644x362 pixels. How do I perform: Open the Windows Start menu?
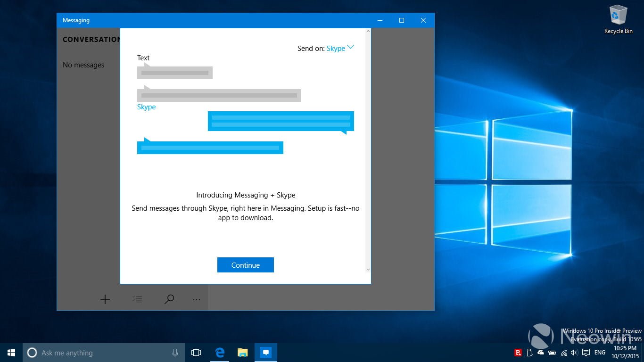pyautogui.click(x=11, y=353)
